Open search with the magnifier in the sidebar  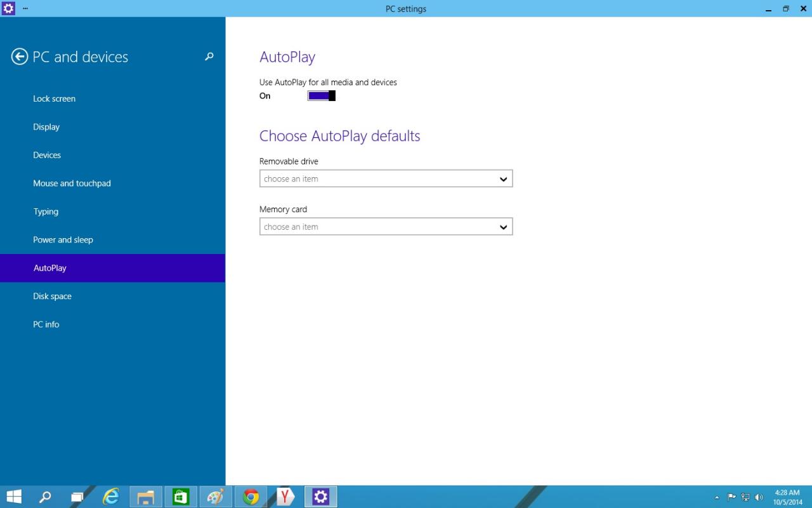coord(209,57)
